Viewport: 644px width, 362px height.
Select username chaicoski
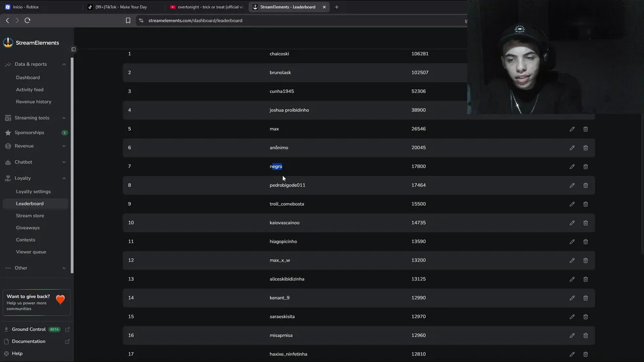click(x=279, y=54)
